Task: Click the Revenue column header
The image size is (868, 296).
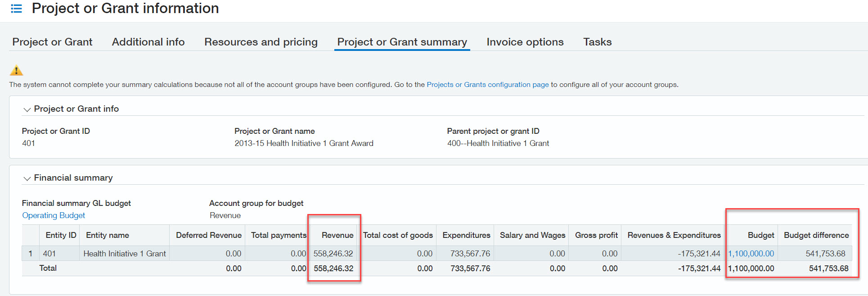Action: tap(337, 235)
